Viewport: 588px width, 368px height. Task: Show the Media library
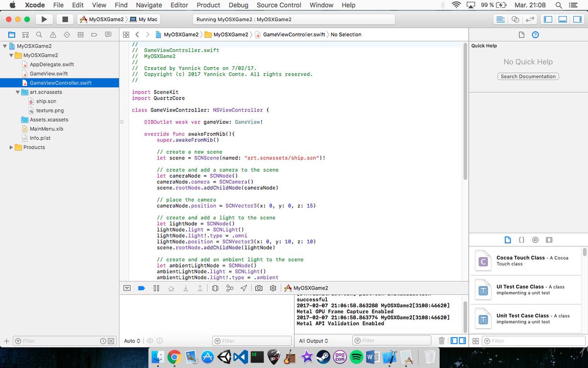click(549, 240)
